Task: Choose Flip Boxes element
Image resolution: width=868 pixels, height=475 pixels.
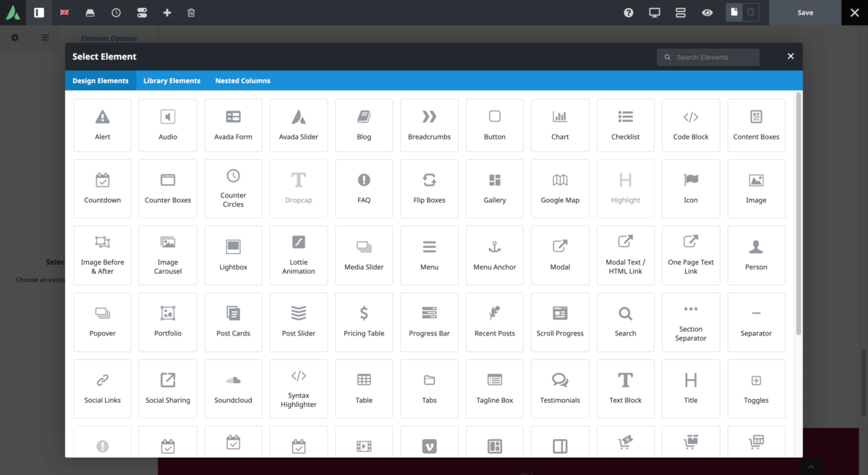Action: (x=429, y=189)
